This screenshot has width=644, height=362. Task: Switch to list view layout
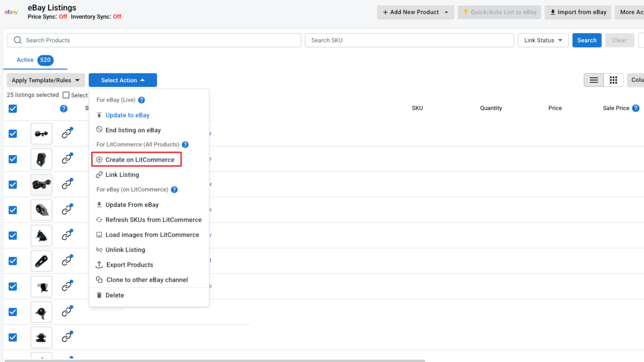point(594,80)
